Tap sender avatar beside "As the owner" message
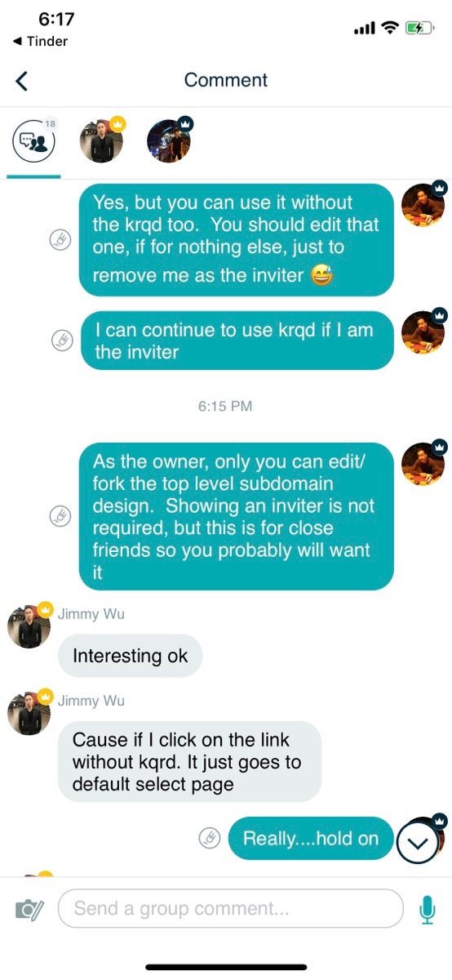The width and height of the screenshot is (452, 980). tap(424, 463)
